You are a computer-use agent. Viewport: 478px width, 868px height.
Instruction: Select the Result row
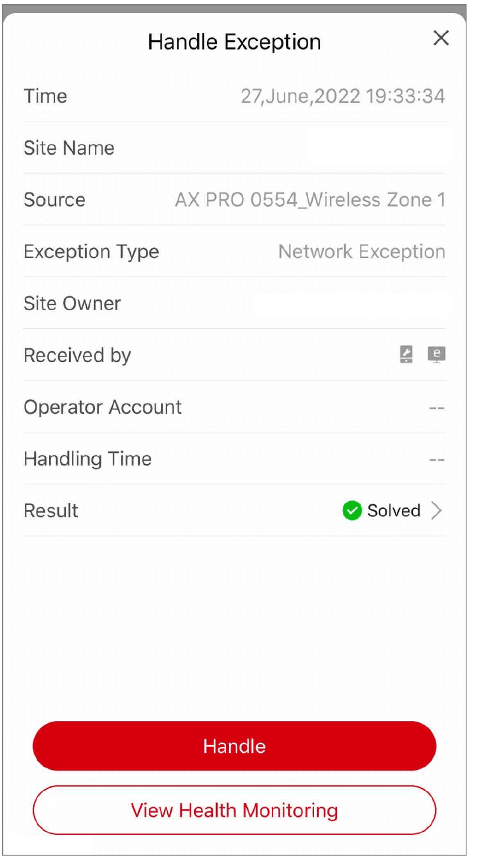coord(234,511)
